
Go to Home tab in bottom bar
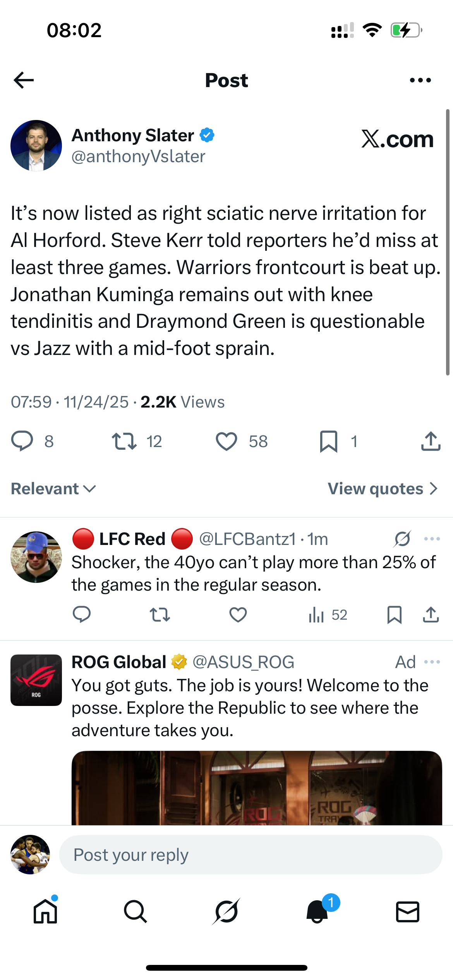tap(45, 911)
